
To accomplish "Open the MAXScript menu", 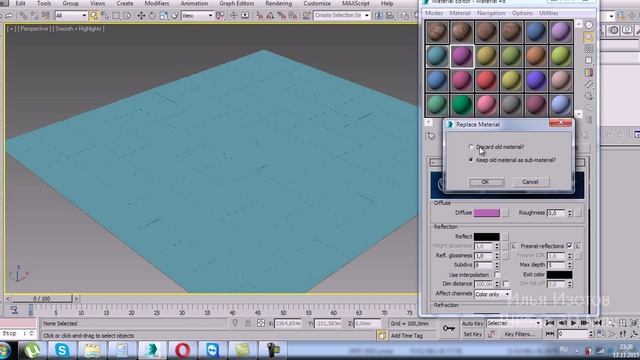I will [356, 3].
